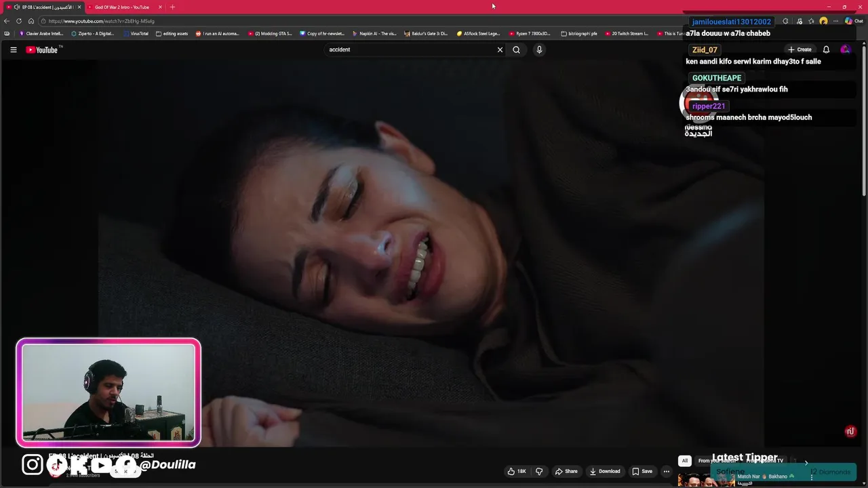Open 'Ziperto - A Digital...' bookmark
Screen dimensions: 868x488
tap(93, 33)
